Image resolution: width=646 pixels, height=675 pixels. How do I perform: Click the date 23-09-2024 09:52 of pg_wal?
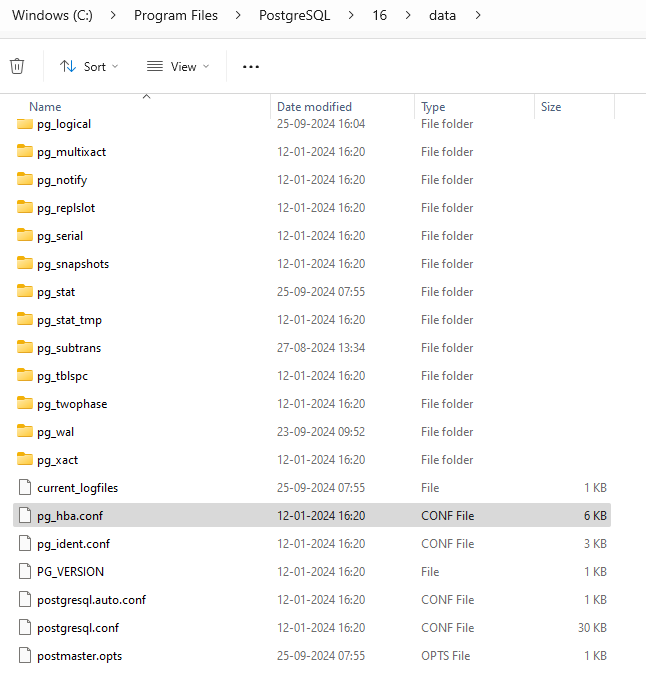[x=321, y=432]
